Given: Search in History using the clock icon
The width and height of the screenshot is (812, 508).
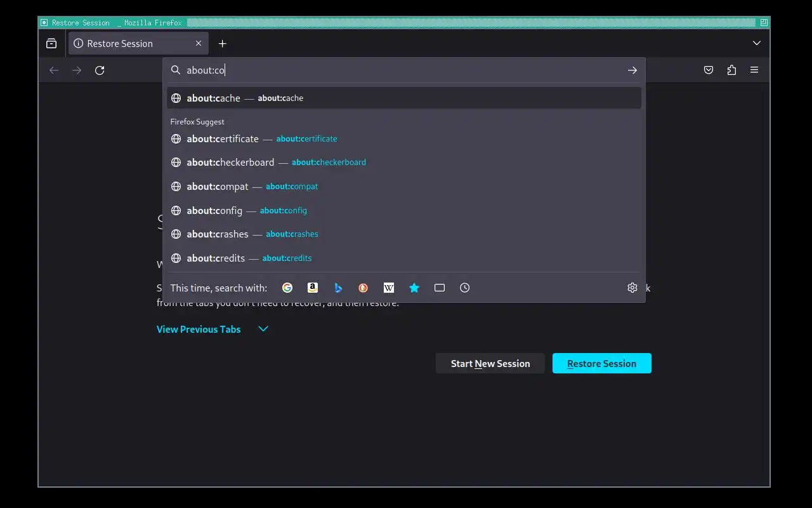Looking at the screenshot, I should (465, 288).
